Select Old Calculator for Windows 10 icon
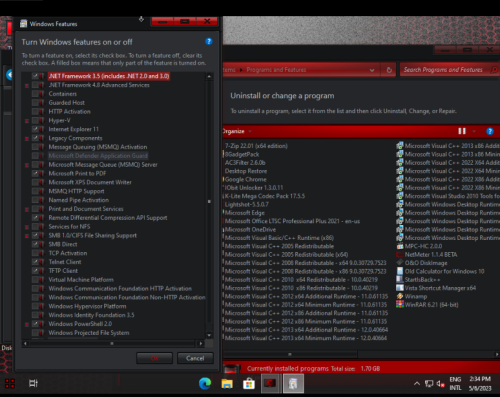This screenshot has height=397, width=500. (400, 271)
